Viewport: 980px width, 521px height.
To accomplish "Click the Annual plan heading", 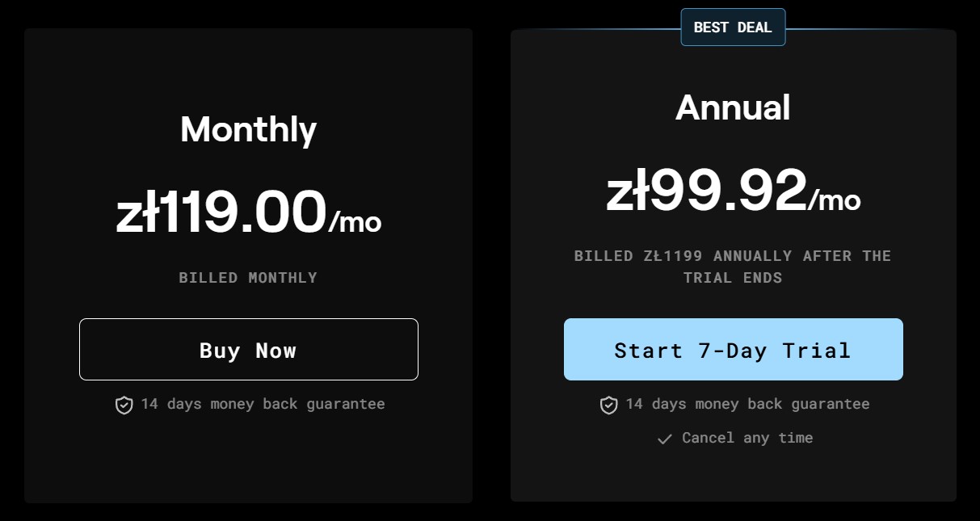I will point(733,107).
